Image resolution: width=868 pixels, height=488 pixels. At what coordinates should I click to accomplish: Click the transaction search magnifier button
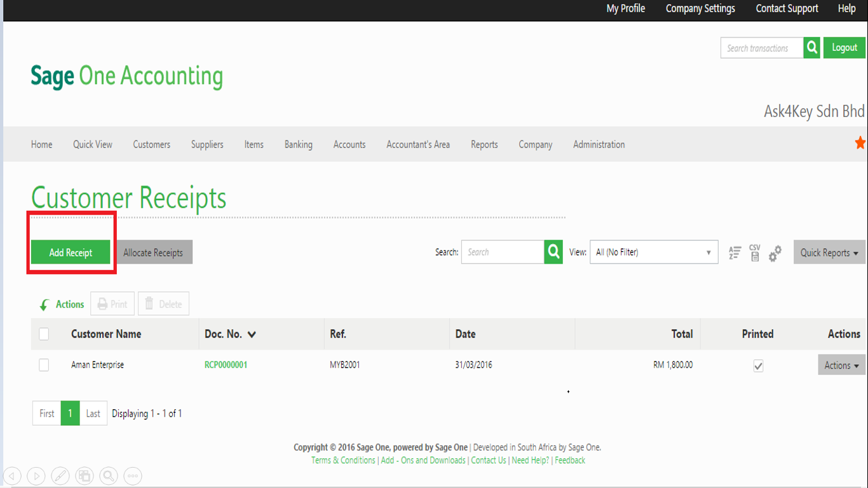click(x=811, y=48)
